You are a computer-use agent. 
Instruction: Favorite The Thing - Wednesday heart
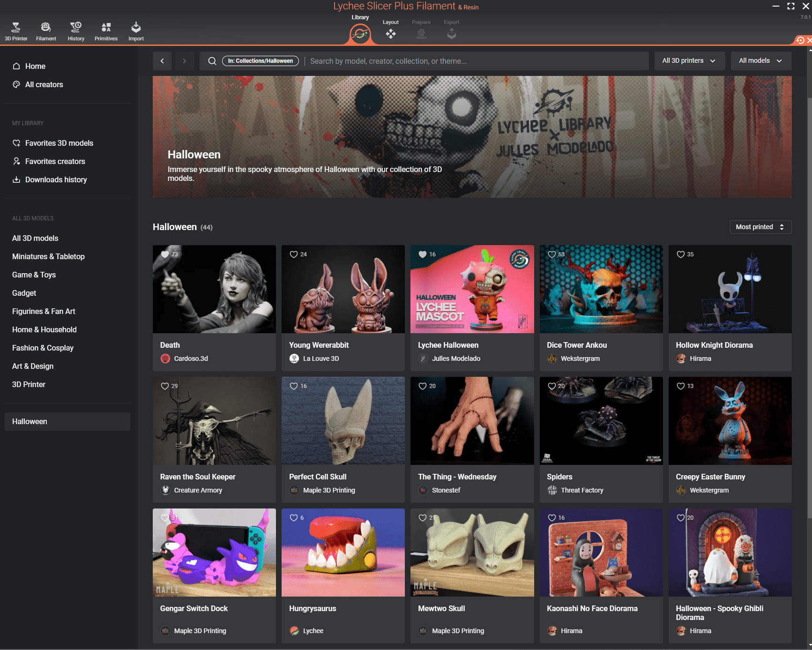tap(423, 386)
